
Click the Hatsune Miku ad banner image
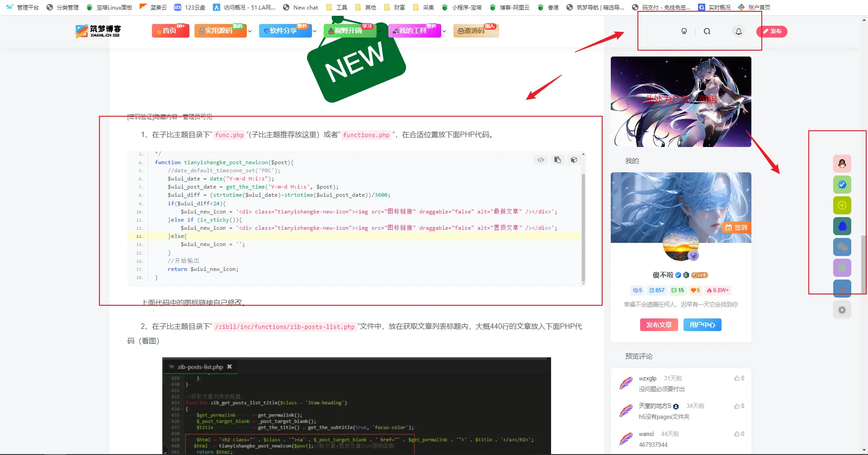coord(681,102)
